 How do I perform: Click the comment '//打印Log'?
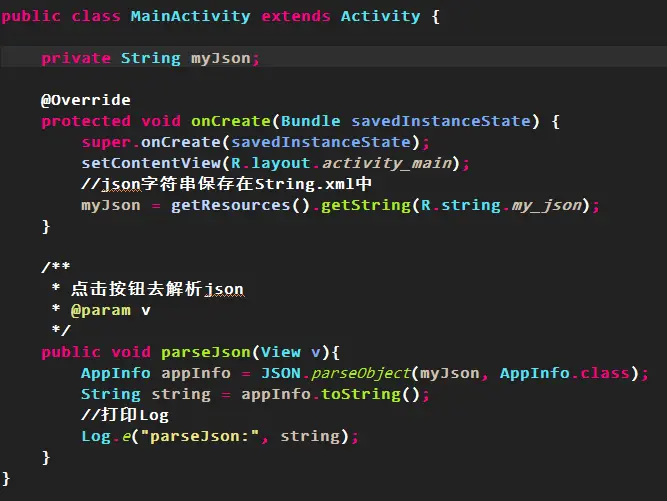[125, 415]
